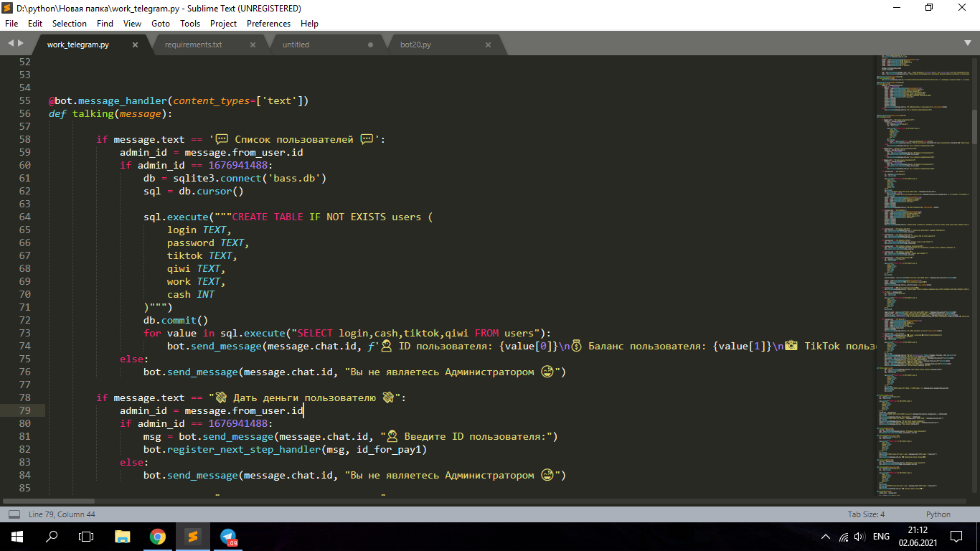Viewport: 980px width, 551px height.
Task: Close the requirements.txt tab
Action: pos(253,44)
